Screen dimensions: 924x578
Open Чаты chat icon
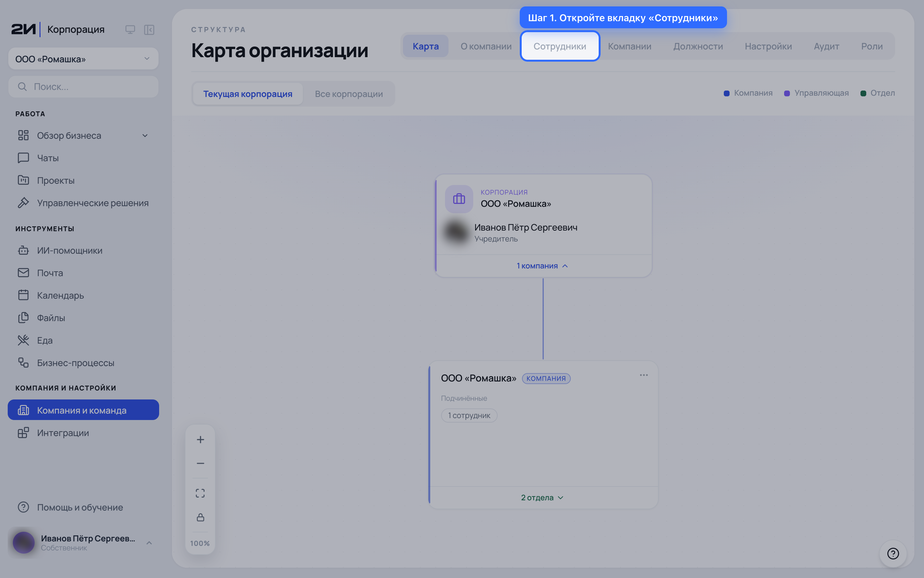tap(23, 158)
